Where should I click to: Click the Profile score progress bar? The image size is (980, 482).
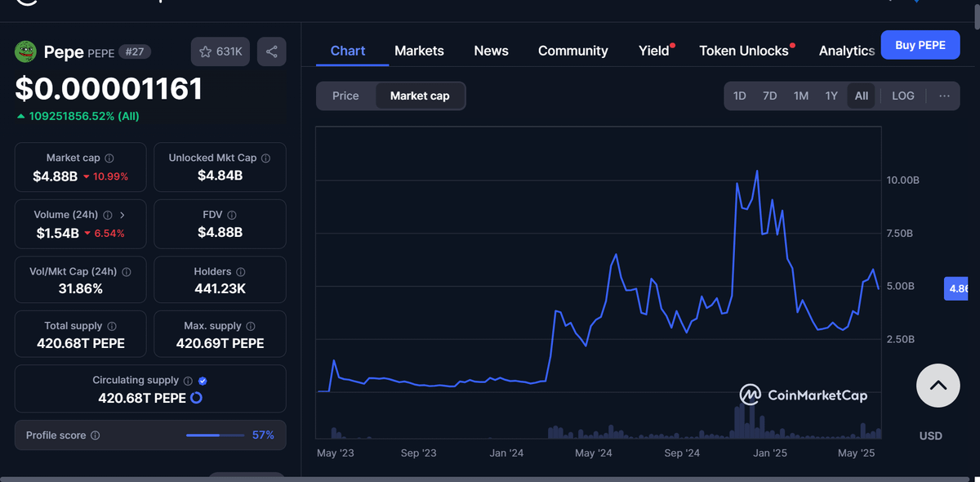(215, 435)
